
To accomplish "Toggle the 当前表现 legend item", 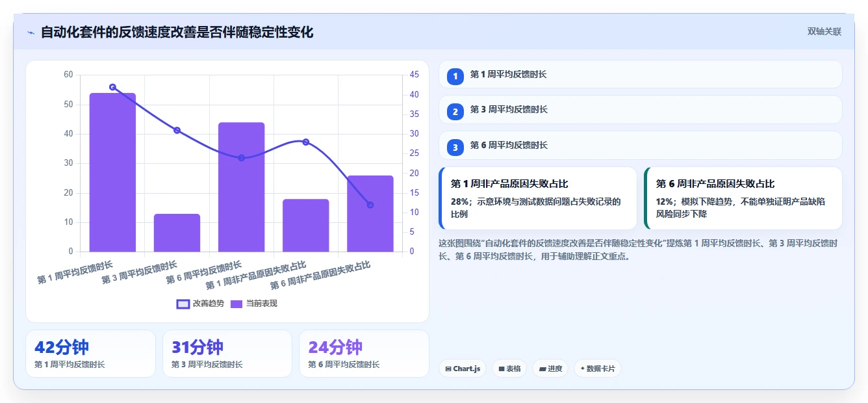I will (x=254, y=304).
